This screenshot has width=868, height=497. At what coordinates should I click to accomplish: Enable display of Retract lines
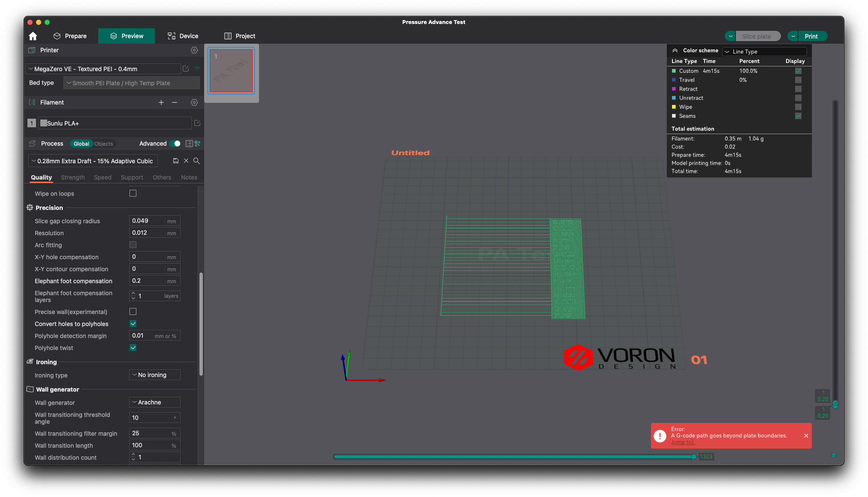click(798, 89)
